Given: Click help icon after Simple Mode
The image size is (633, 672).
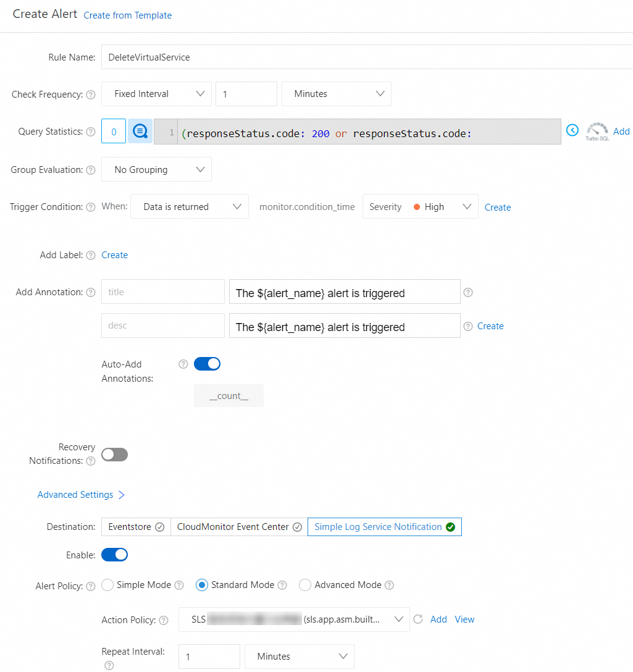Looking at the screenshot, I should [x=179, y=585].
